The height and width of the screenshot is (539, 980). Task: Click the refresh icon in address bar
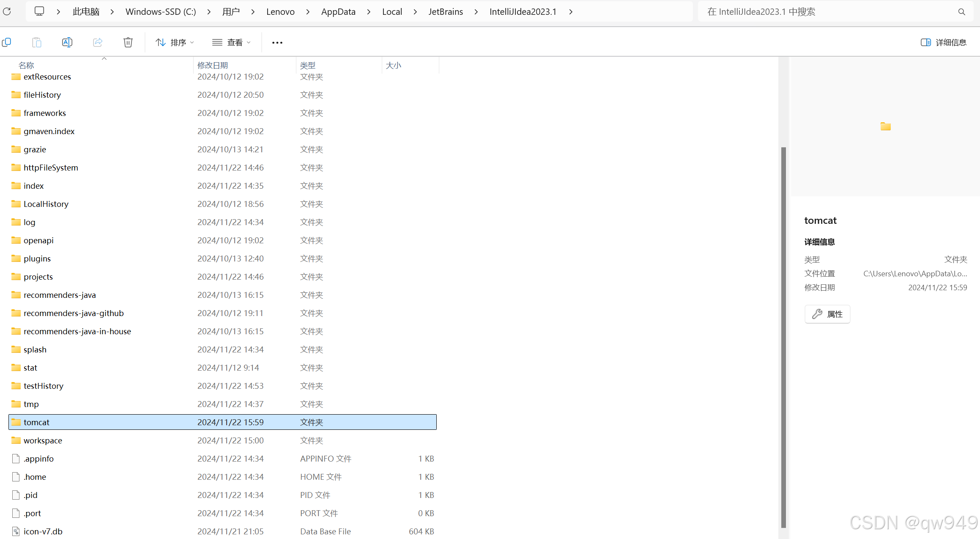[7, 11]
